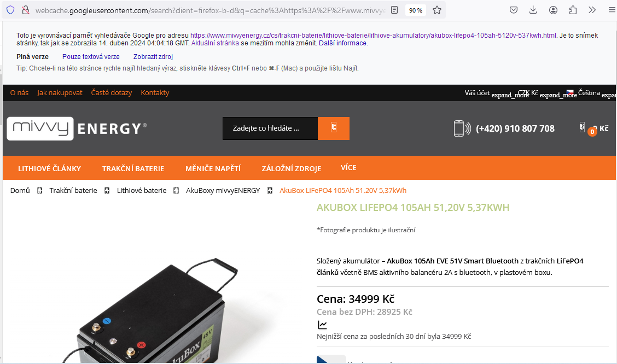Open the downloads arrow icon
The width and height of the screenshot is (617, 364).
click(533, 10)
